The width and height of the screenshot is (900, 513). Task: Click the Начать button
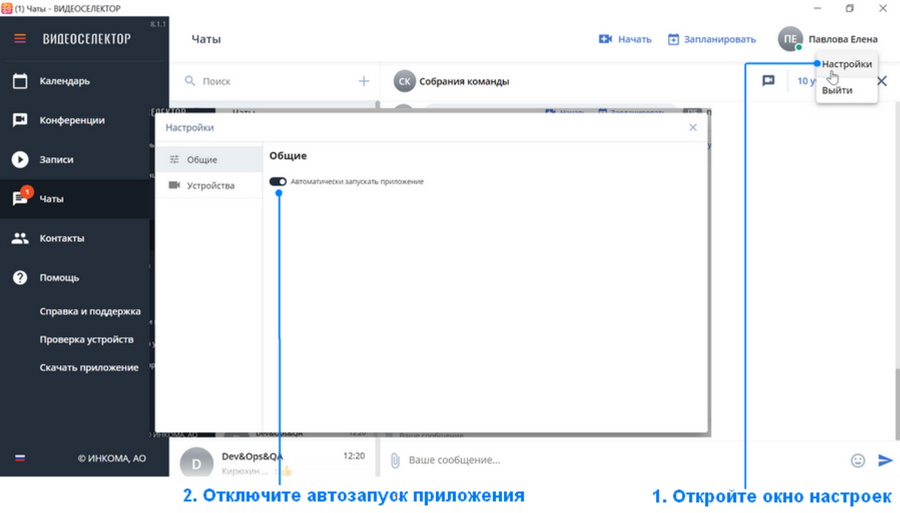(625, 39)
